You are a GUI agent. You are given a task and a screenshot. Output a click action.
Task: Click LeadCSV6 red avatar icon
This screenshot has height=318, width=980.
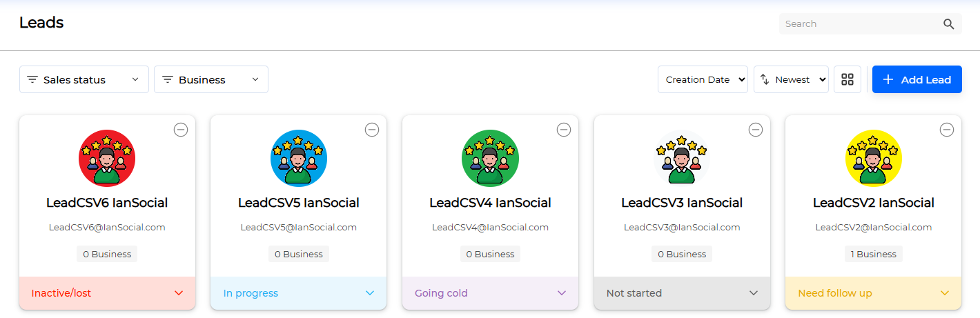(x=107, y=158)
